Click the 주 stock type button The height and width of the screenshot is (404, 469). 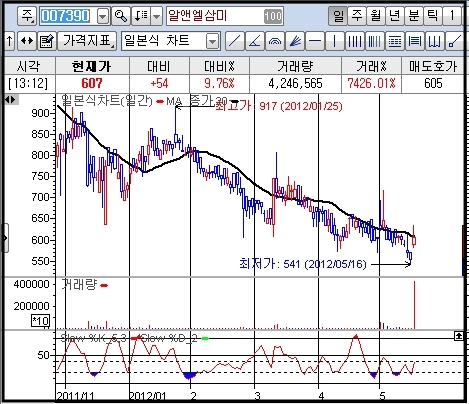[x=27, y=16]
